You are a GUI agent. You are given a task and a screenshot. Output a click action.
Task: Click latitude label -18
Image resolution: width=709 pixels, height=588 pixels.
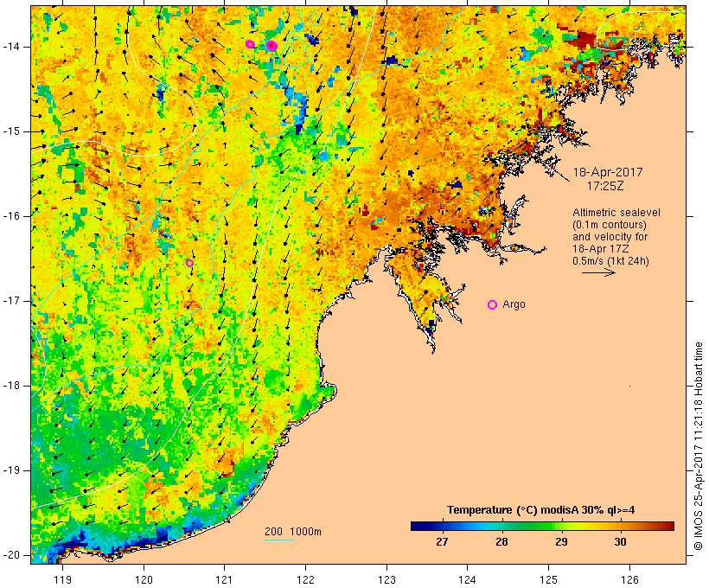pos(11,386)
